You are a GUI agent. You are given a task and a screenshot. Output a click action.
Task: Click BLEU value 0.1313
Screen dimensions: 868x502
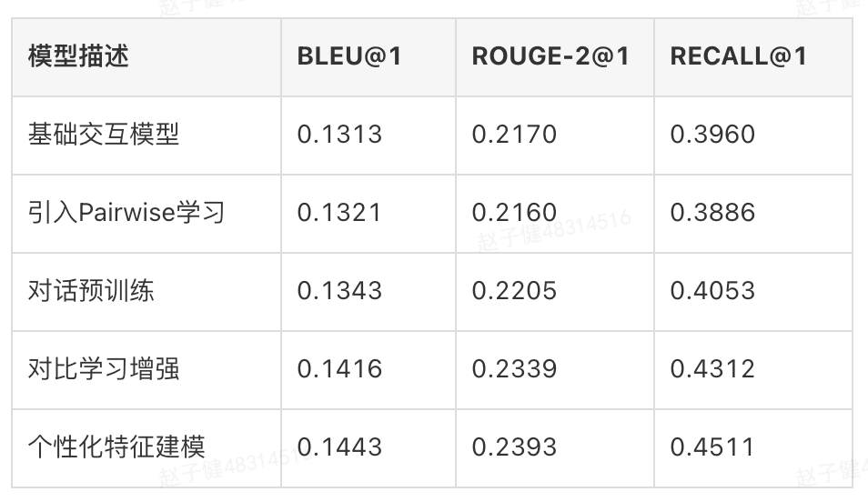(339, 135)
